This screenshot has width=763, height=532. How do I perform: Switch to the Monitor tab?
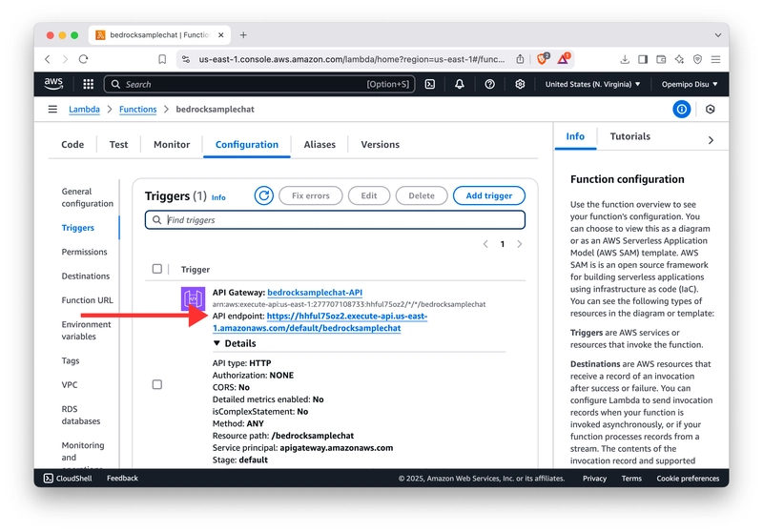(172, 145)
